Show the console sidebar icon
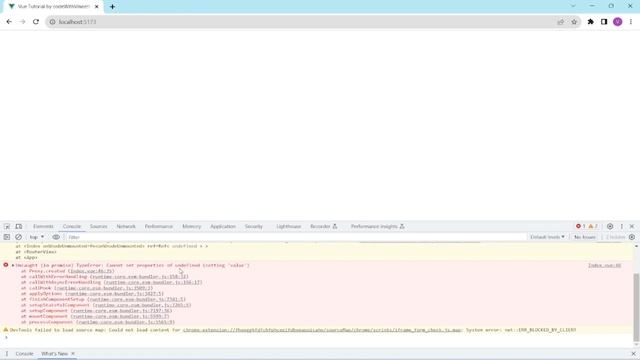Viewport: 640px width, 360px height. click(x=7, y=237)
